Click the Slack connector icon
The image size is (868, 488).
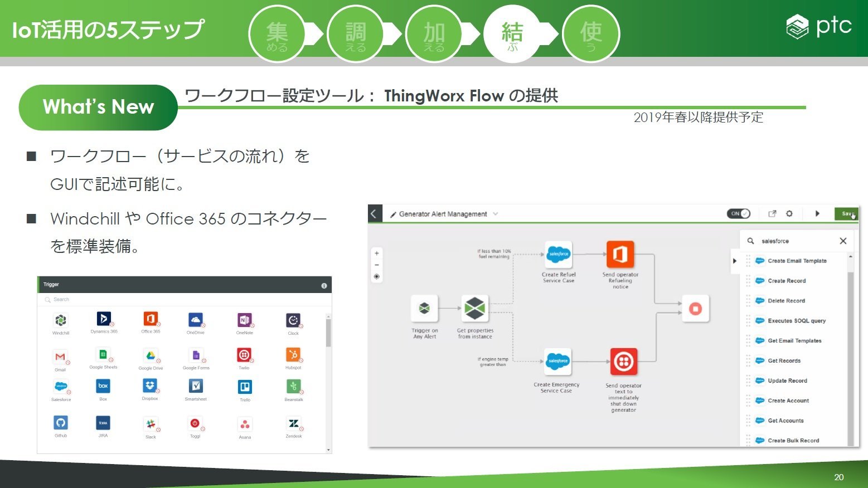coord(151,424)
